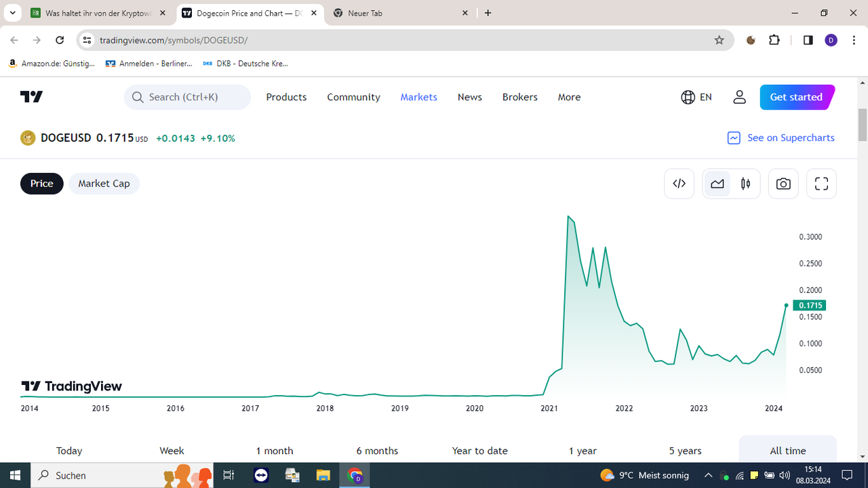Open the language globe selector EN
Image resolution: width=868 pixels, height=488 pixels.
696,97
